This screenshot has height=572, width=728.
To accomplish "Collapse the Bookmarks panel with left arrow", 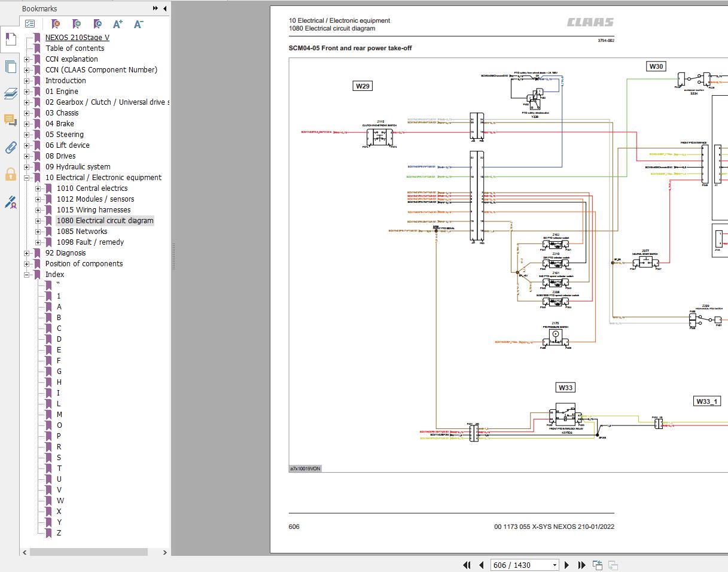I will coord(165,8).
